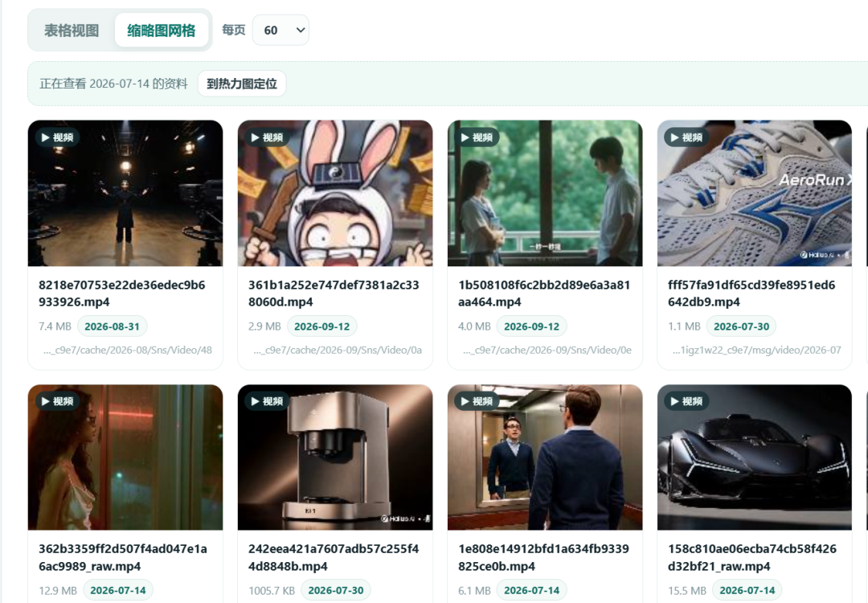The image size is (868, 603).
Task: Click 2026-07-30 tag on the fff57fa91d card
Action: click(x=741, y=326)
